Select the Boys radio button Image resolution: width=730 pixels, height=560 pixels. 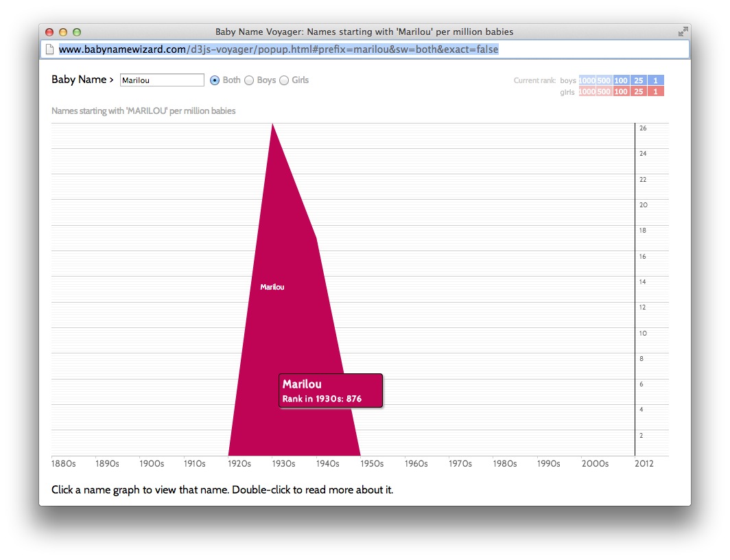click(249, 80)
